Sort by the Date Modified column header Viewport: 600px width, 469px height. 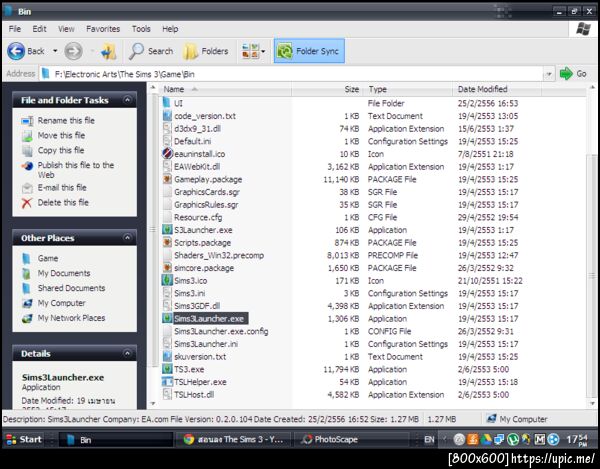point(497,90)
